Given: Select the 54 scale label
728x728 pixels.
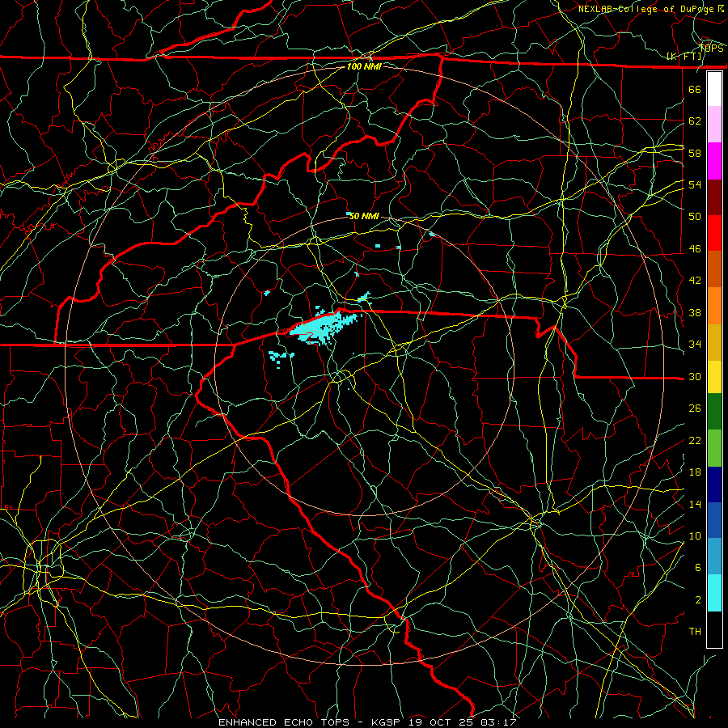Looking at the screenshot, I should [695, 184].
